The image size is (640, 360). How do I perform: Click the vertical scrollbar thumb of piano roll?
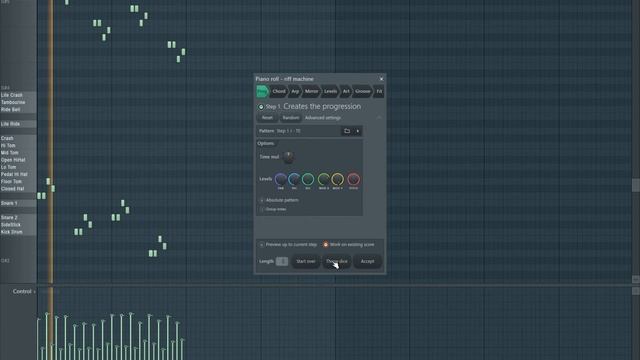(x=636, y=185)
